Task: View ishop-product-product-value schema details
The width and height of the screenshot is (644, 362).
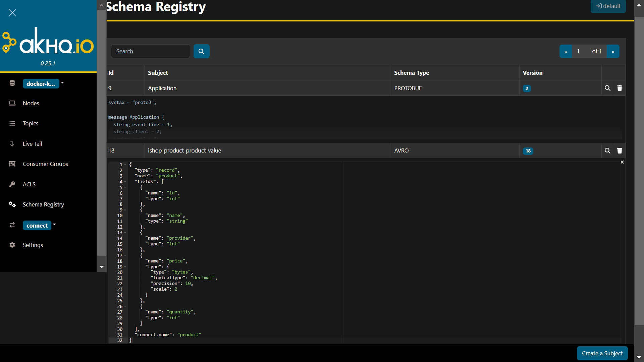Action: [607, 151]
